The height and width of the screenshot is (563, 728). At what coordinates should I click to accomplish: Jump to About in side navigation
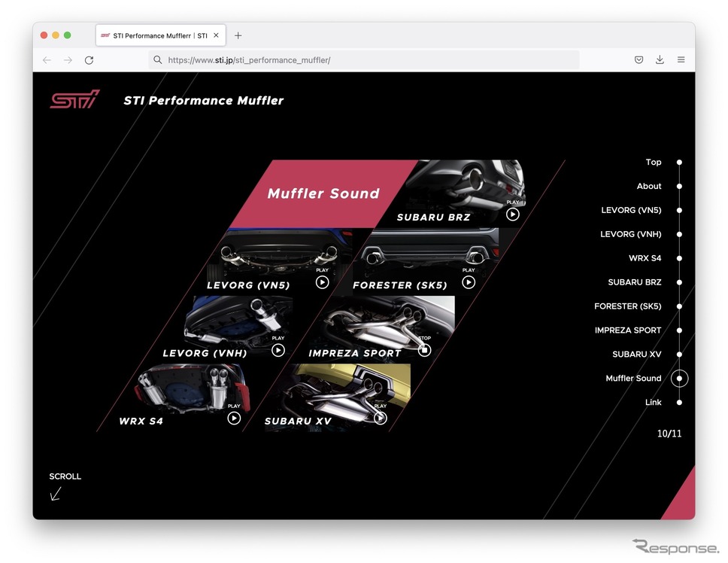point(649,186)
